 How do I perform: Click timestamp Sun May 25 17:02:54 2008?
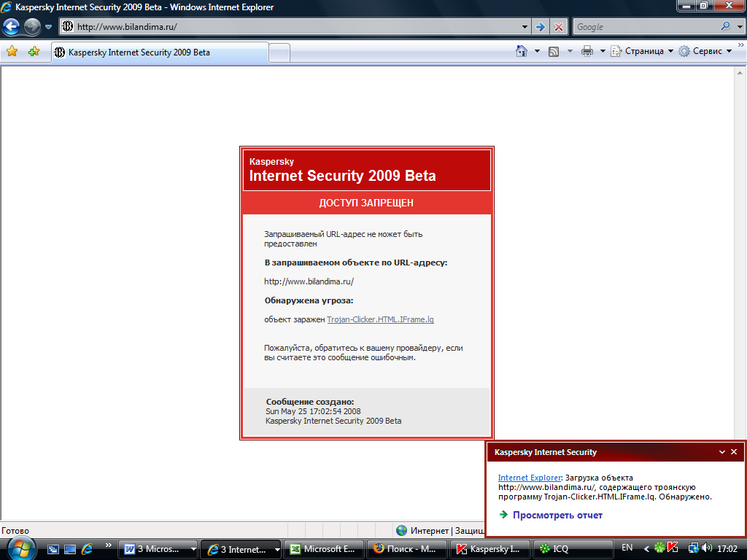tap(313, 411)
